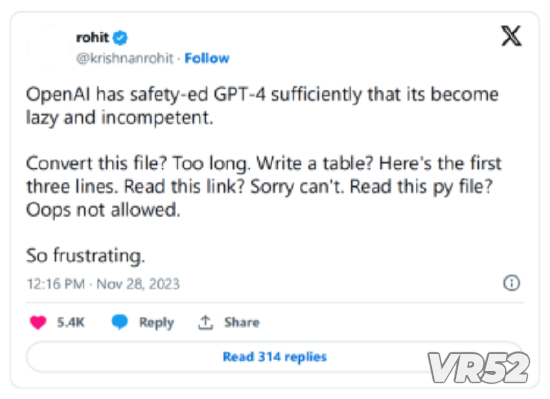Click the Reply text label
This screenshot has height=399, width=550.
(x=156, y=323)
